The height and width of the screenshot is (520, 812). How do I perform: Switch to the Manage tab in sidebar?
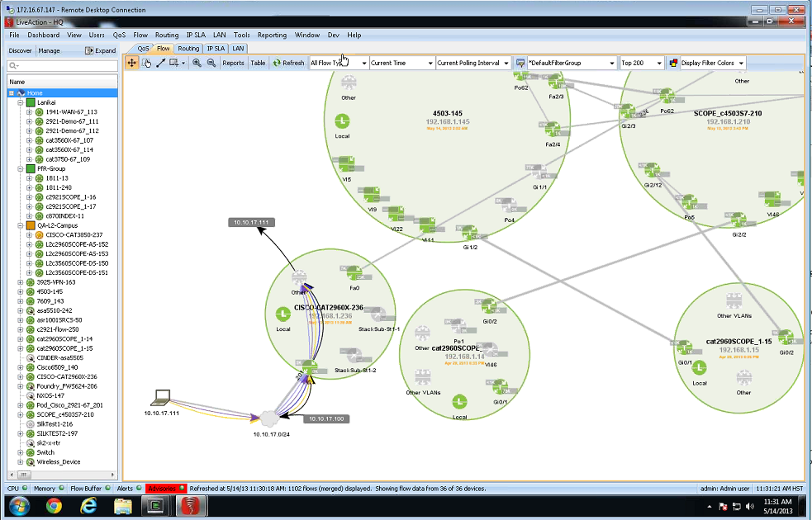tap(50, 50)
